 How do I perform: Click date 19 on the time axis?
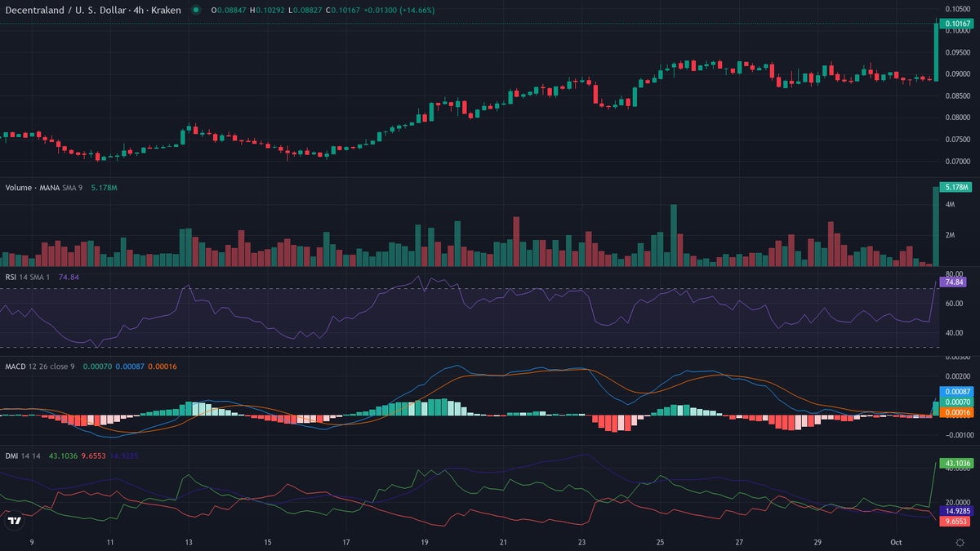425,542
